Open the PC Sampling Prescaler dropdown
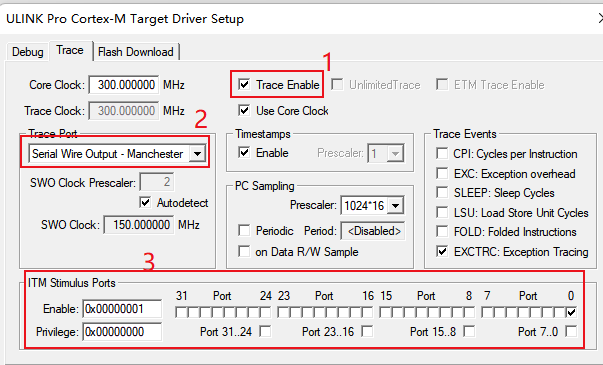This screenshot has height=365, width=603. point(395,205)
